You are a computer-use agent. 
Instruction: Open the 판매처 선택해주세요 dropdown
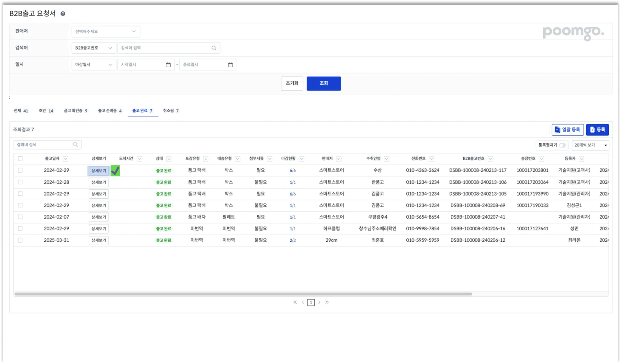106,31
